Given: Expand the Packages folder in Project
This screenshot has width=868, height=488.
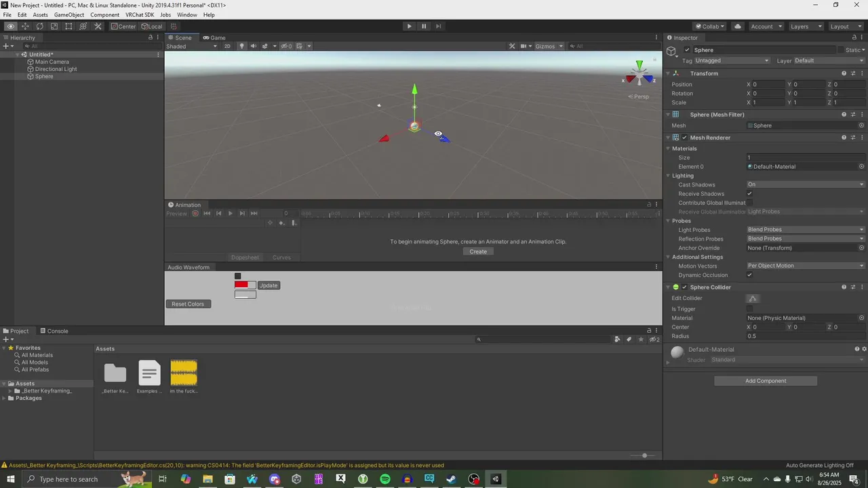Looking at the screenshot, I should (x=4, y=398).
